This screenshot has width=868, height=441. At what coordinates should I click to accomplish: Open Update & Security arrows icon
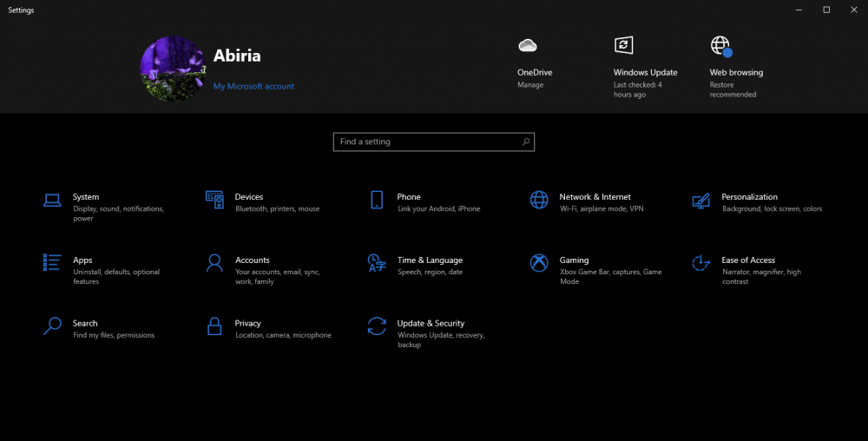click(377, 326)
